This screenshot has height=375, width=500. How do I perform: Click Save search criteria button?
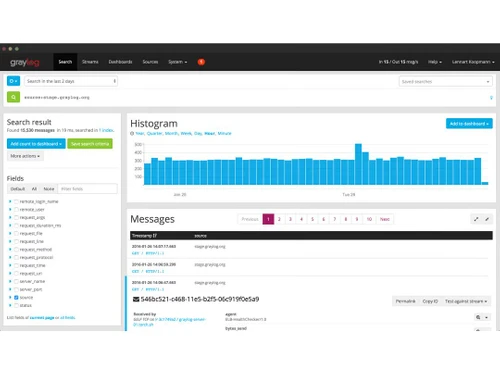point(90,144)
